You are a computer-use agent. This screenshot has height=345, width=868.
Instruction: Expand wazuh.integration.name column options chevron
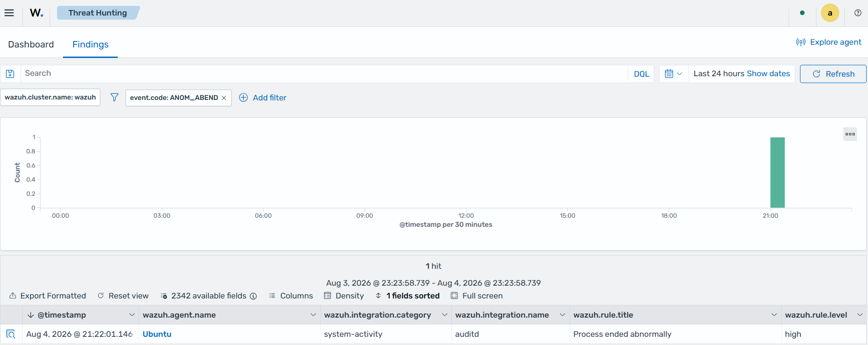pos(562,315)
